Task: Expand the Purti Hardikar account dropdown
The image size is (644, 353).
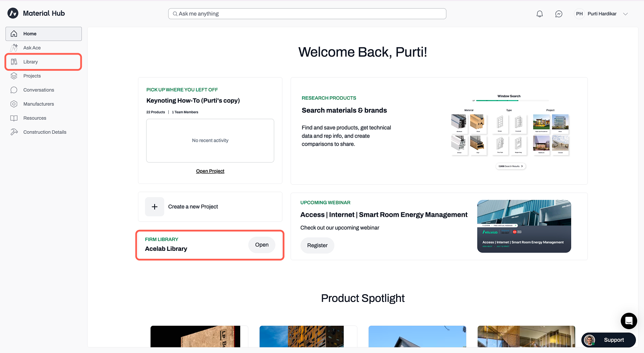Action: (x=625, y=14)
